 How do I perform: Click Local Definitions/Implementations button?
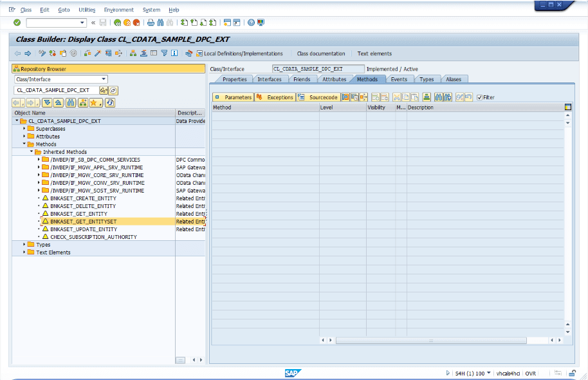click(239, 53)
